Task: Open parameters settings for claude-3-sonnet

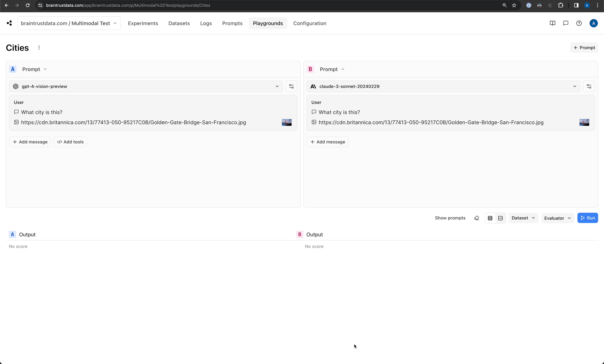Action: tap(589, 86)
